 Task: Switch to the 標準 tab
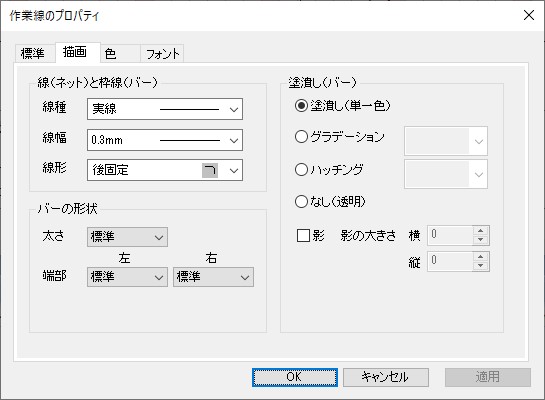[x=35, y=54]
